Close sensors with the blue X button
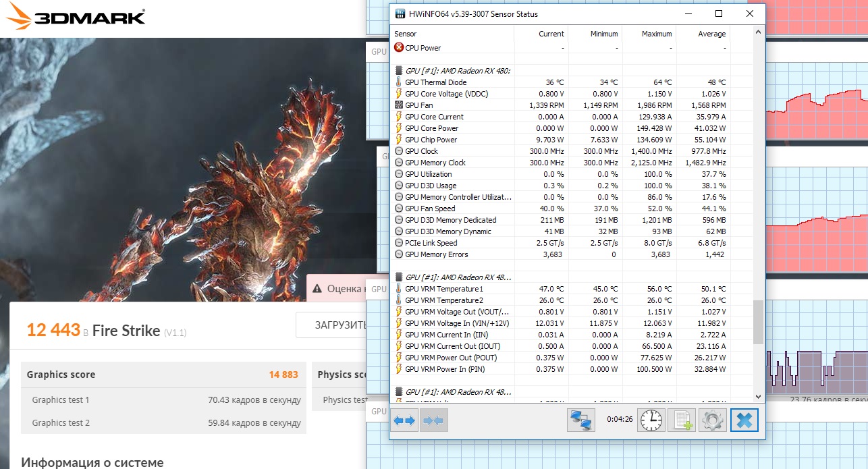This screenshot has width=868, height=469. coord(744,420)
